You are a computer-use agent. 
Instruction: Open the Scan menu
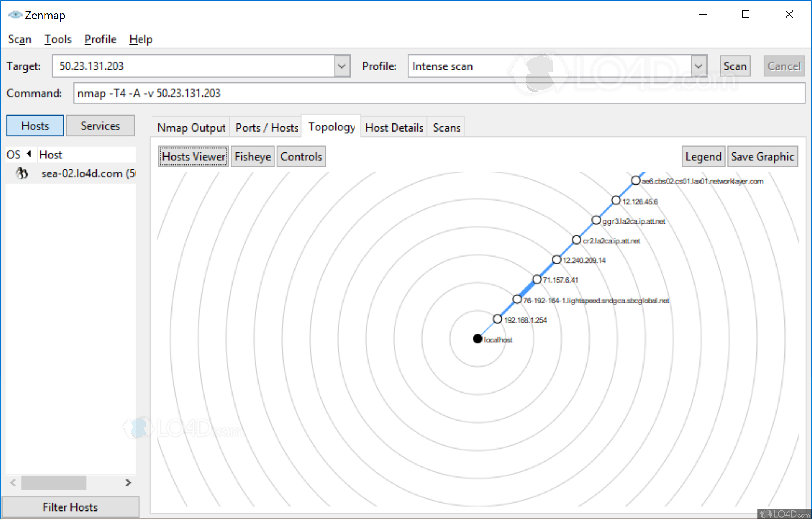tap(20, 39)
